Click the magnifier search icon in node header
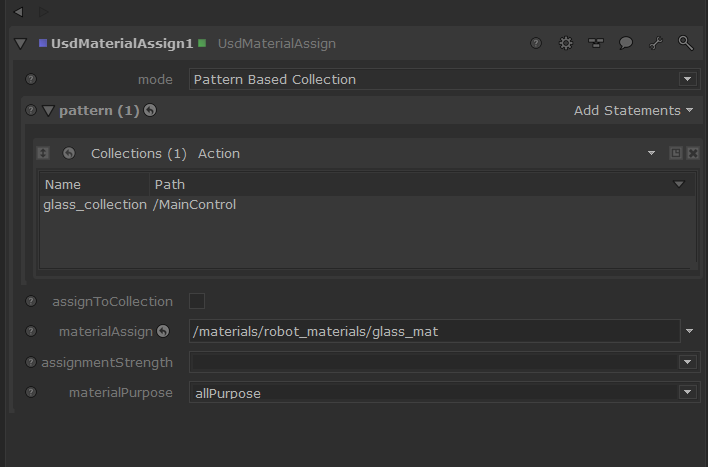This screenshot has height=467, width=708. tap(686, 43)
